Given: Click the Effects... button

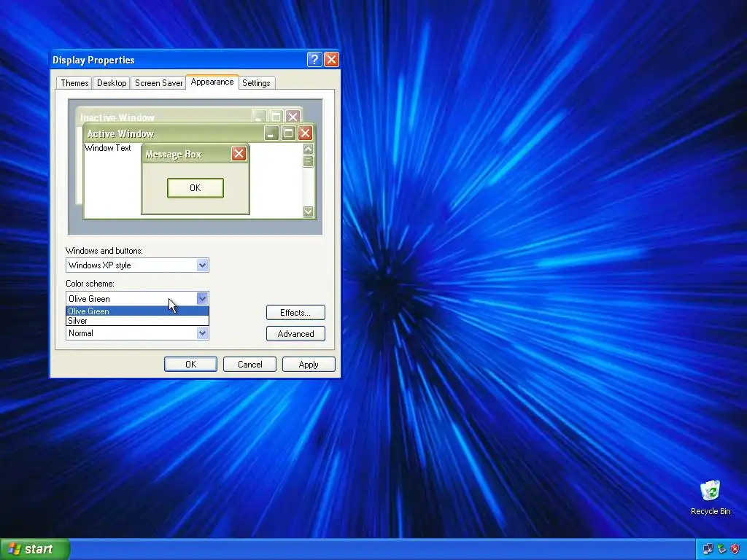Looking at the screenshot, I should click(x=295, y=312).
